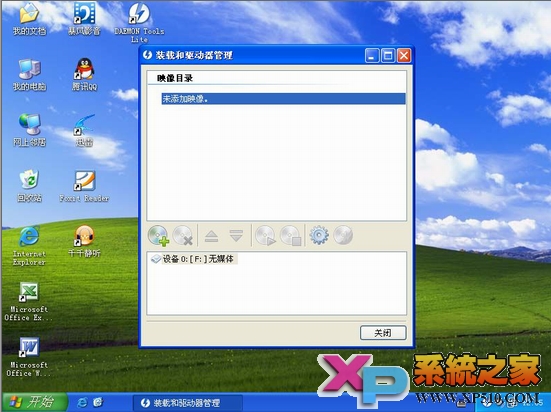
Task: Open Microsoft Office Word shortcut
Action: tap(28, 357)
